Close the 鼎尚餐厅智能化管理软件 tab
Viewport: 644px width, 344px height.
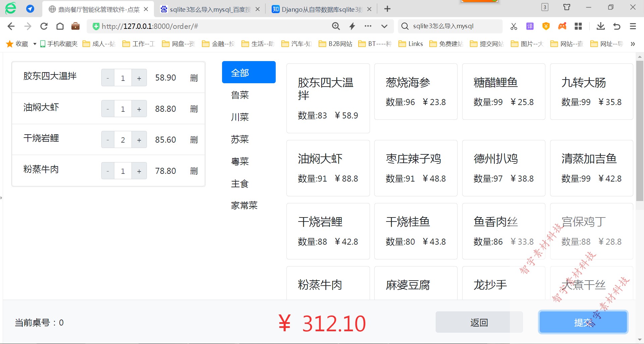point(146,9)
